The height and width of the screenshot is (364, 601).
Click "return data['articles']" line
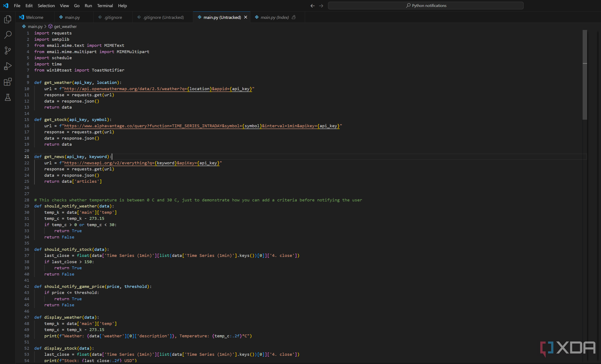pyautogui.click(x=73, y=181)
